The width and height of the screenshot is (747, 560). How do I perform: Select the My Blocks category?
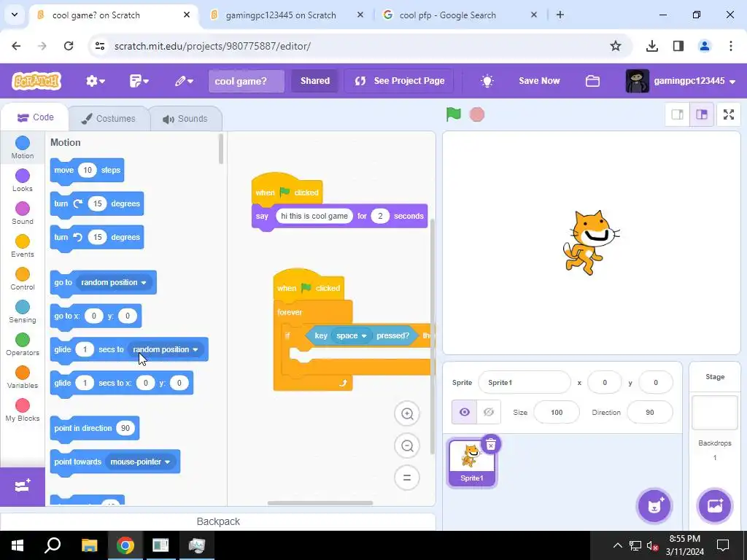coord(23,411)
